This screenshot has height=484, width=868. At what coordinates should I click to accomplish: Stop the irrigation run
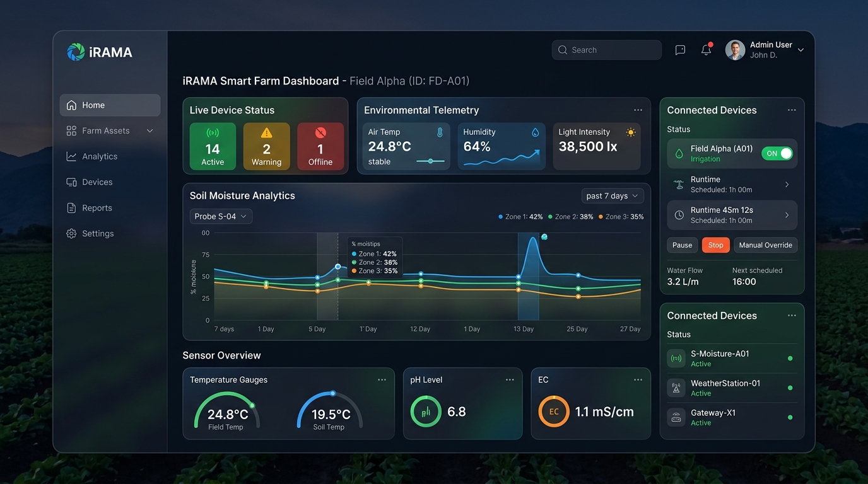[x=716, y=245]
